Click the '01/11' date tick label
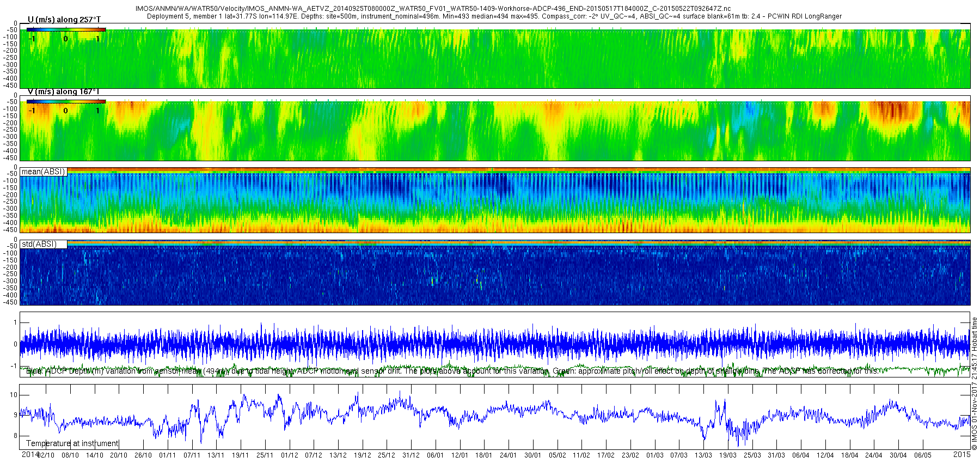This screenshot has height=463, width=980. click(168, 455)
